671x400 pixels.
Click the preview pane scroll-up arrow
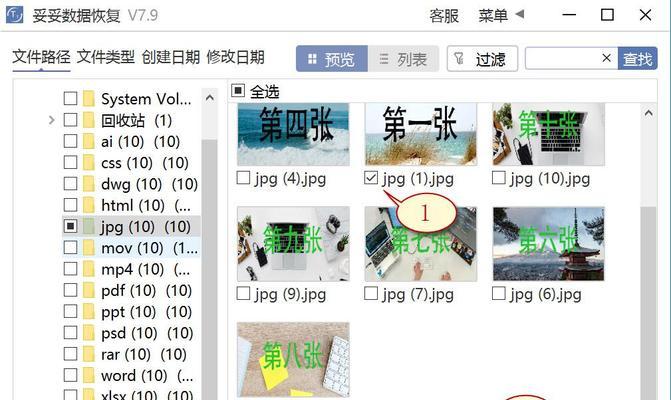(648, 113)
